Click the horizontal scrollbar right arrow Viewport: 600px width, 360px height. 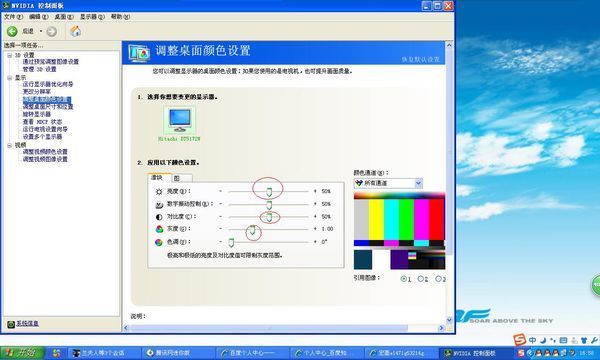point(441,328)
